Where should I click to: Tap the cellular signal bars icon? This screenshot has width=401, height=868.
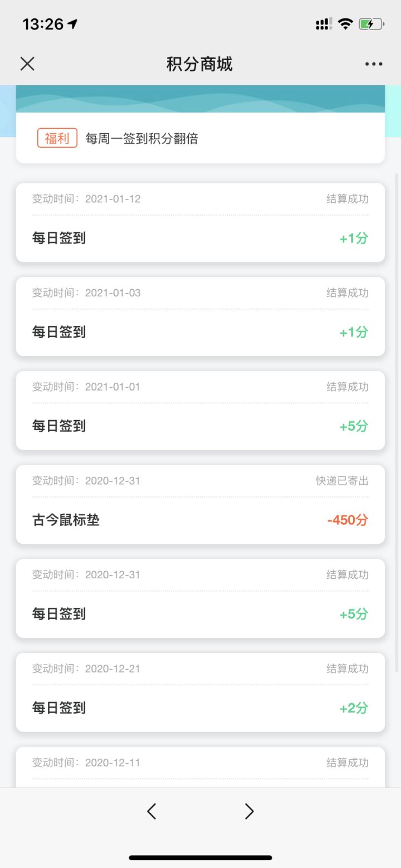(324, 24)
